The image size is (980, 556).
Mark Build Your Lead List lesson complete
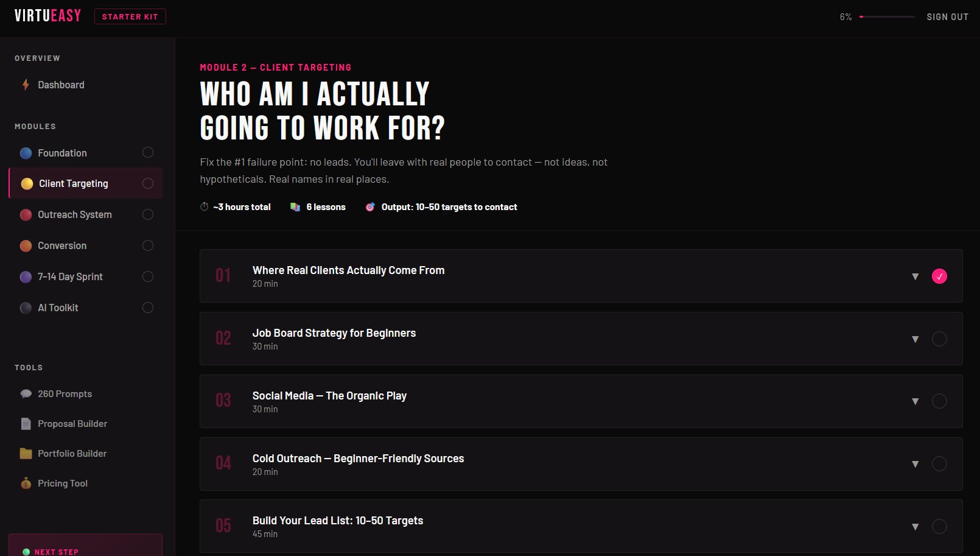point(939,526)
